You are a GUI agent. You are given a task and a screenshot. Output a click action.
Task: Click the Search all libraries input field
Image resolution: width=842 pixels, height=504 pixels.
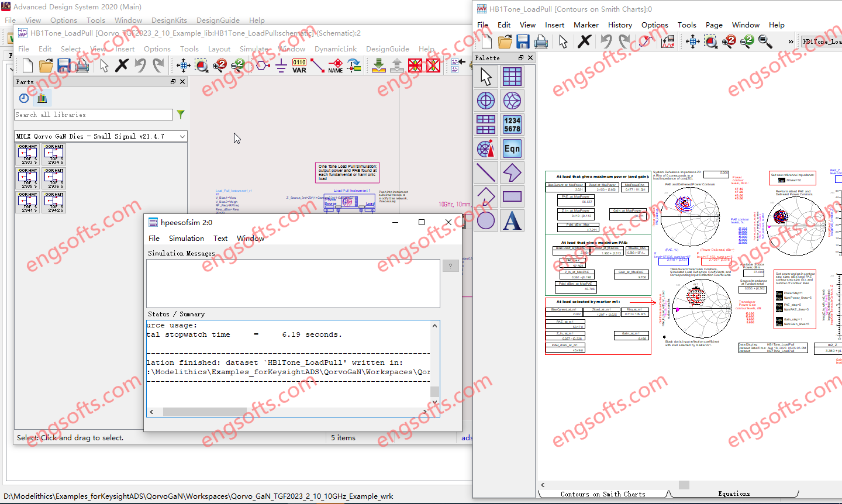coord(94,115)
